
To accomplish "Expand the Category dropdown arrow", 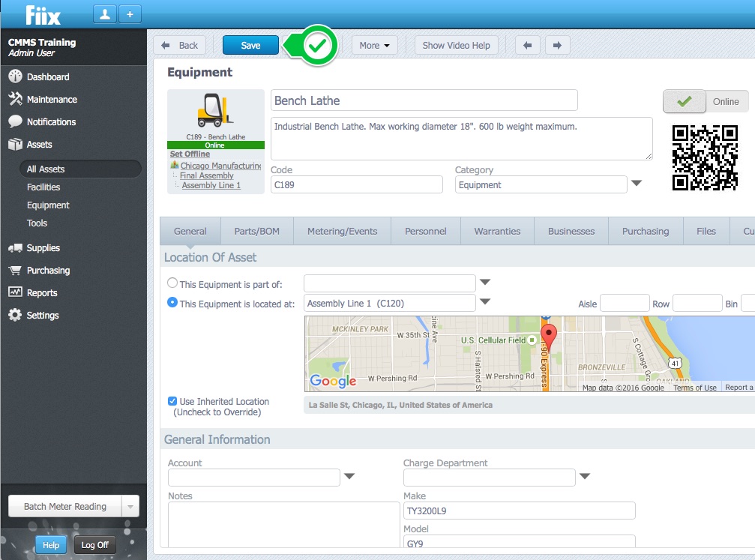I will point(636,184).
